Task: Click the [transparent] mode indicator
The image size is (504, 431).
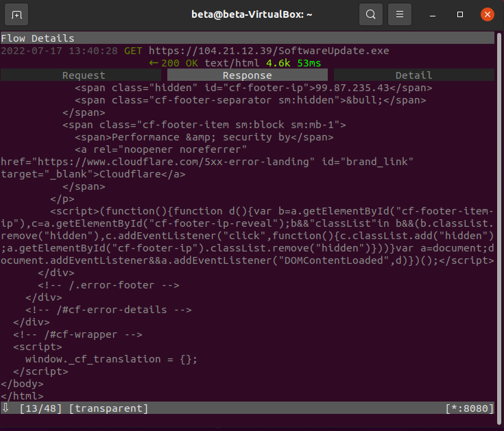Action: pyautogui.click(x=108, y=408)
